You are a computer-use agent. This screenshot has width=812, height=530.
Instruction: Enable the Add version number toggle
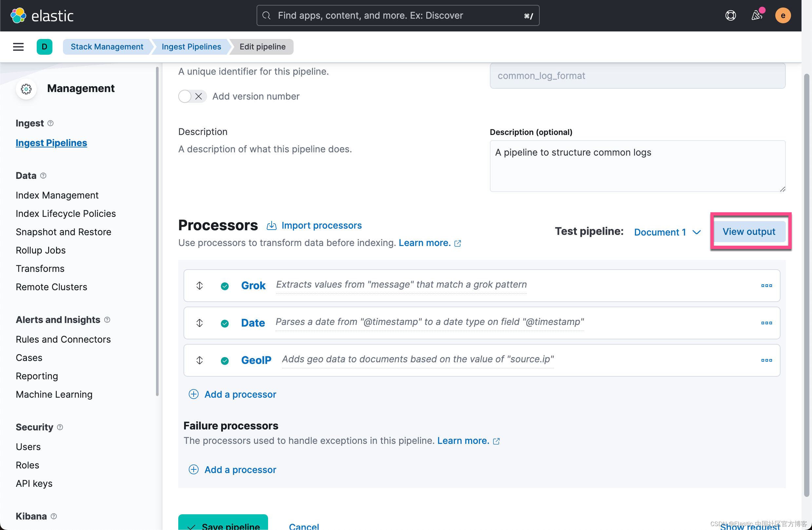coord(184,96)
